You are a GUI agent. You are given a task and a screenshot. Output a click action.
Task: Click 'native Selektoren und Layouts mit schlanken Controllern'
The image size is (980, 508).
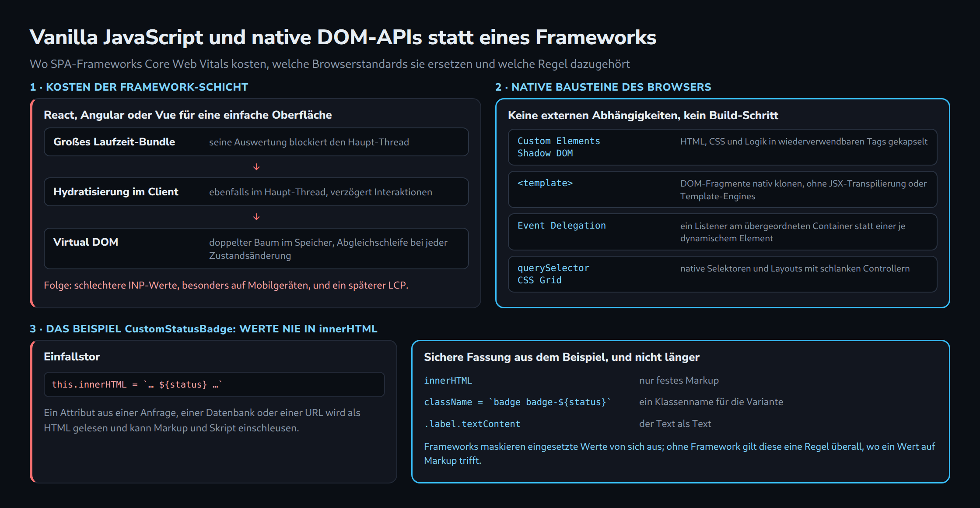[x=795, y=268]
